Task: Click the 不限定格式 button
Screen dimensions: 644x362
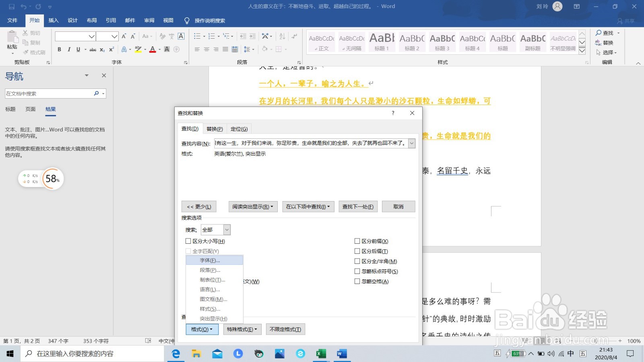Action: [x=285, y=329]
